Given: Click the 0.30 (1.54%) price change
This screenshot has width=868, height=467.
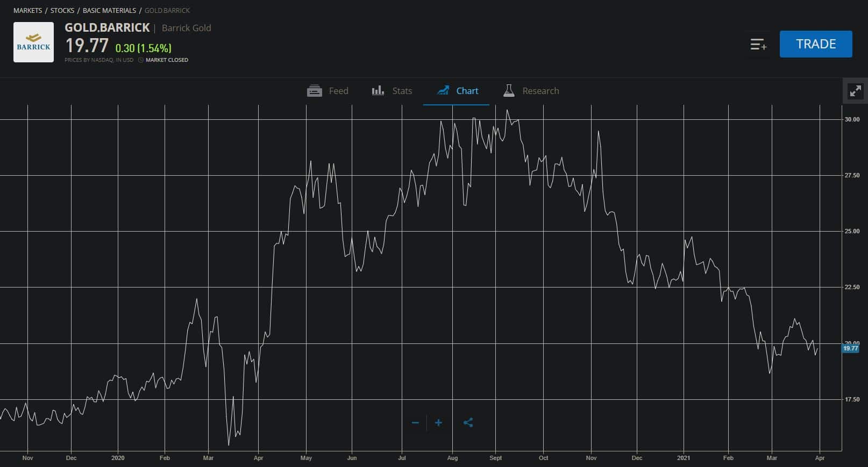Looking at the screenshot, I should 144,48.
